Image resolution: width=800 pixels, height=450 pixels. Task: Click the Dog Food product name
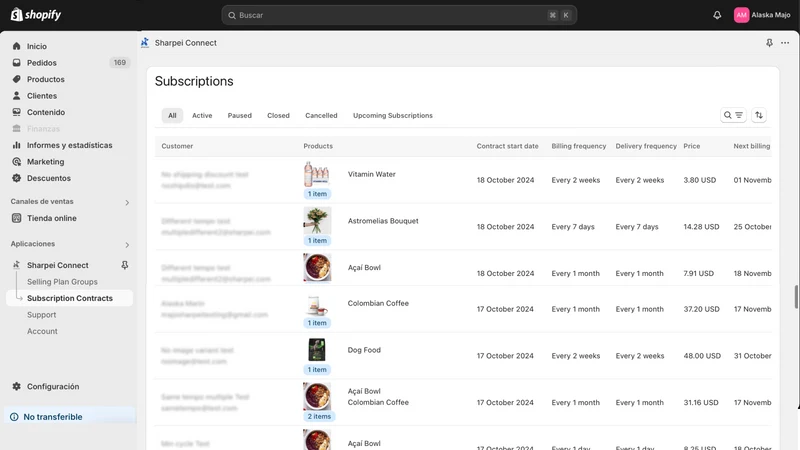coord(364,350)
